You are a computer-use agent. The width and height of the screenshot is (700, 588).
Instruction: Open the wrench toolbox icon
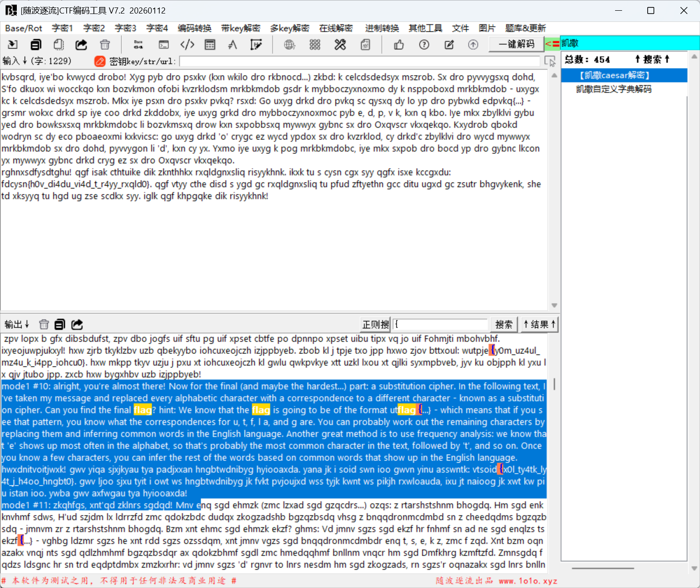pos(340,44)
